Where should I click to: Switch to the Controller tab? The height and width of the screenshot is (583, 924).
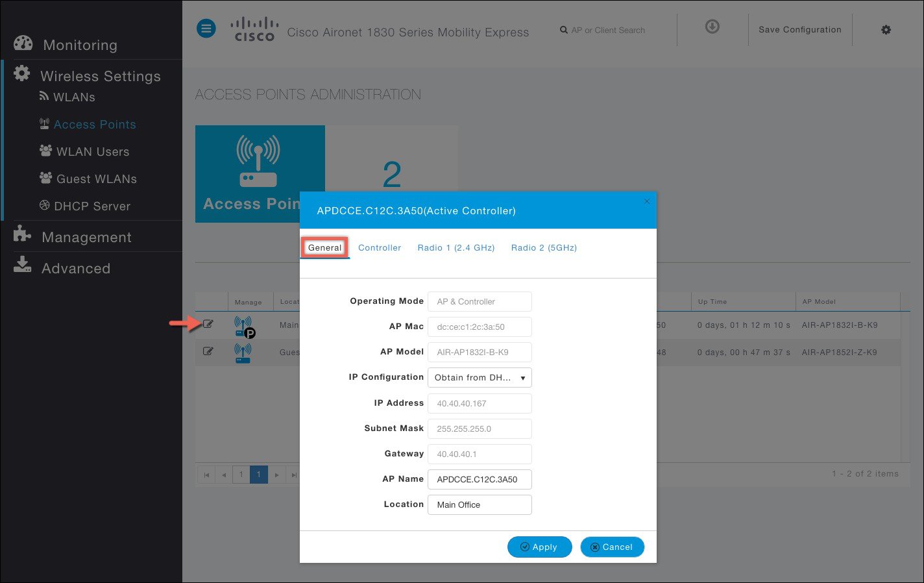point(380,248)
